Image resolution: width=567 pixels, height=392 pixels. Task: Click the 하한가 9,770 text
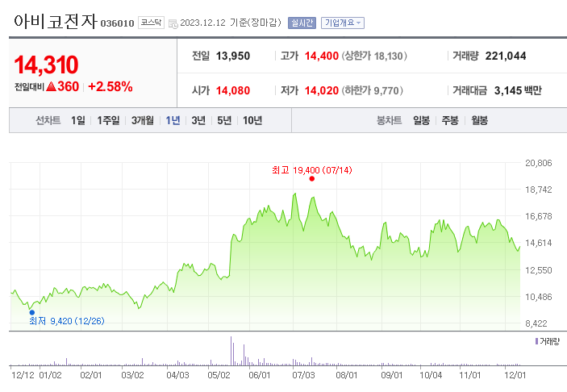[373, 90]
